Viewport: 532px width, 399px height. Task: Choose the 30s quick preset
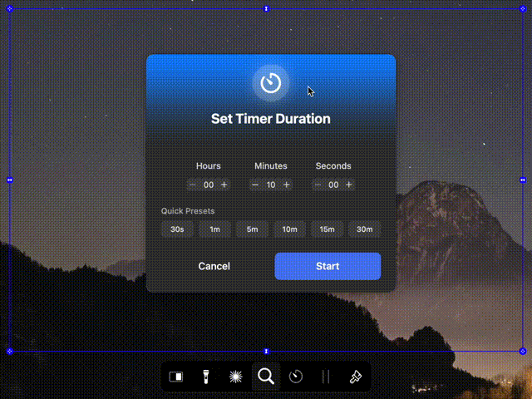(177, 229)
